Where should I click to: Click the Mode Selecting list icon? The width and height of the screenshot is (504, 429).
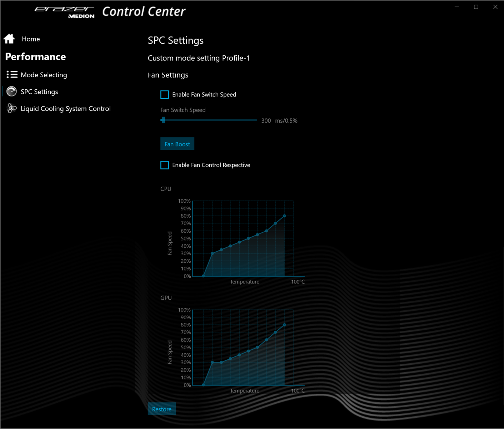point(12,74)
